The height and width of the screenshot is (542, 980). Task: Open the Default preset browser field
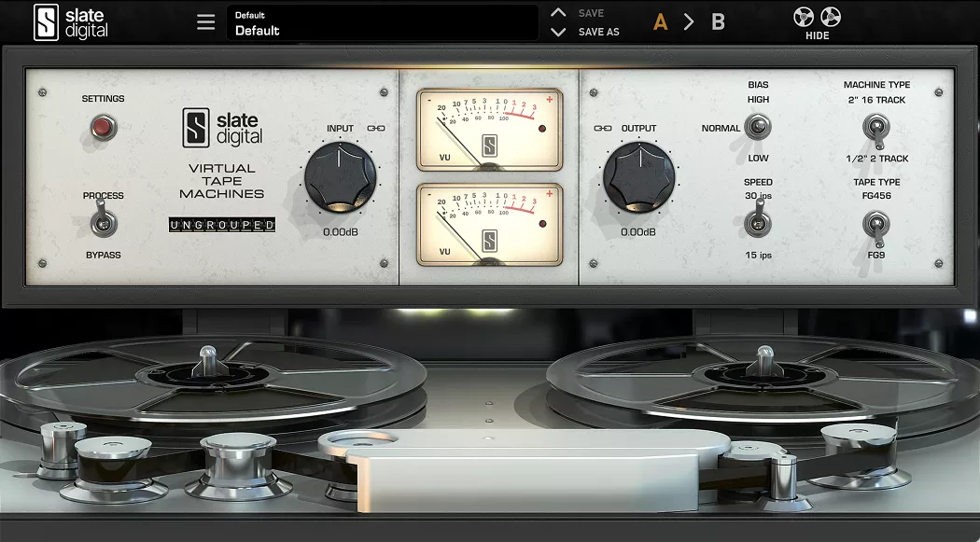click(383, 21)
